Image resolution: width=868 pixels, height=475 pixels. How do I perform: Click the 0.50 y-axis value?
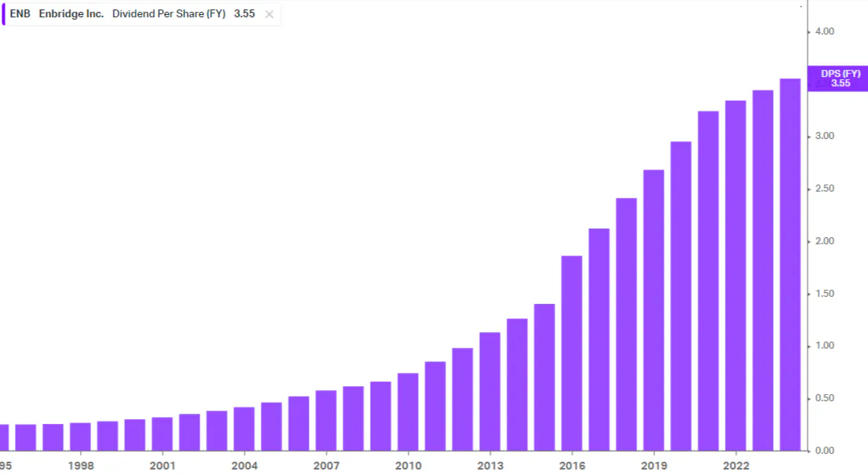click(x=824, y=399)
